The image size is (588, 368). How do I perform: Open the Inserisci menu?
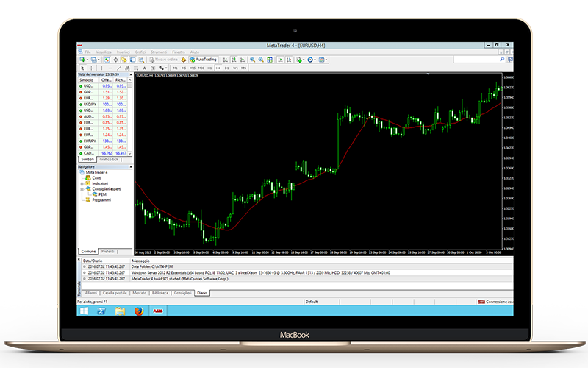123,52
